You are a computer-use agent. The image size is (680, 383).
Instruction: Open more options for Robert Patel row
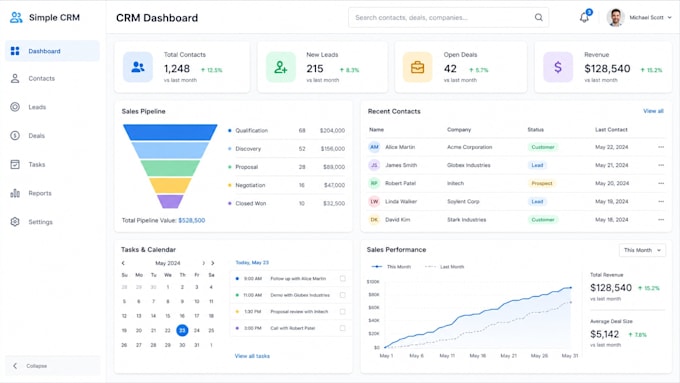661,183
